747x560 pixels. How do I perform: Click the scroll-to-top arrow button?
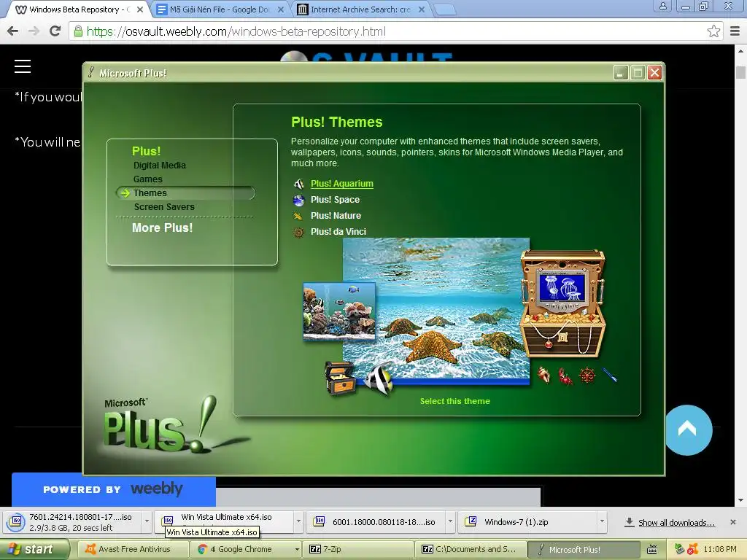pyautogui.click(x=688, y=430)
